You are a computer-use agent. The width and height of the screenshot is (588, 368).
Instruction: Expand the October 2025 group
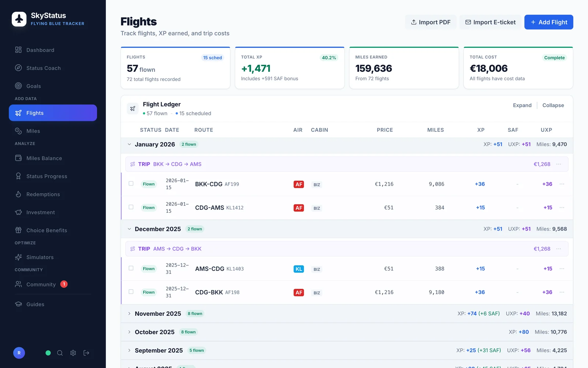click(129, 332)
